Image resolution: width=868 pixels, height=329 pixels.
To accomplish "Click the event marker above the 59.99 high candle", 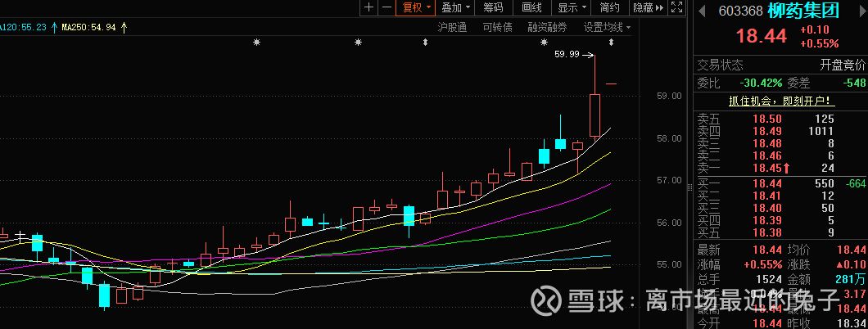I will click(611, 42).
